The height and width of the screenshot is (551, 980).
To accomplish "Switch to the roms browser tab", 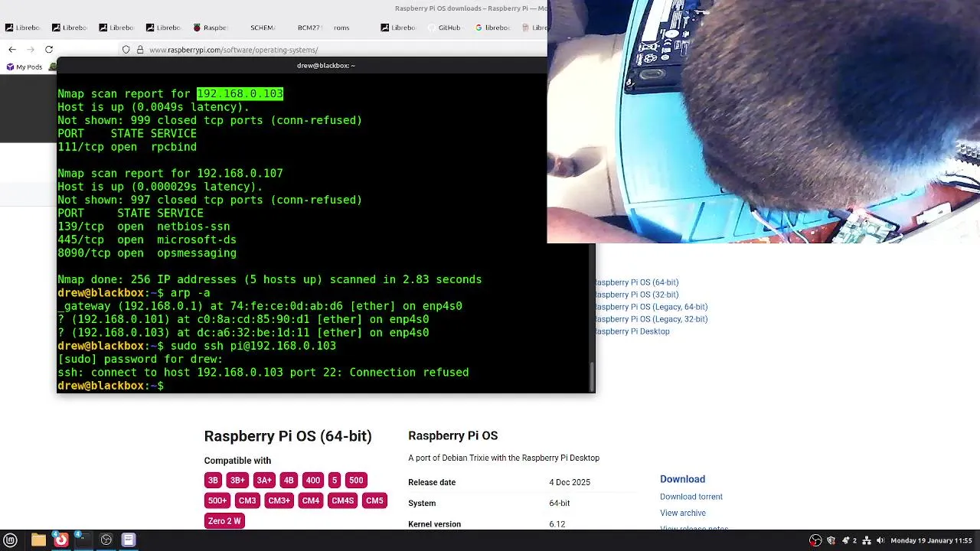I will pos(341,28).
